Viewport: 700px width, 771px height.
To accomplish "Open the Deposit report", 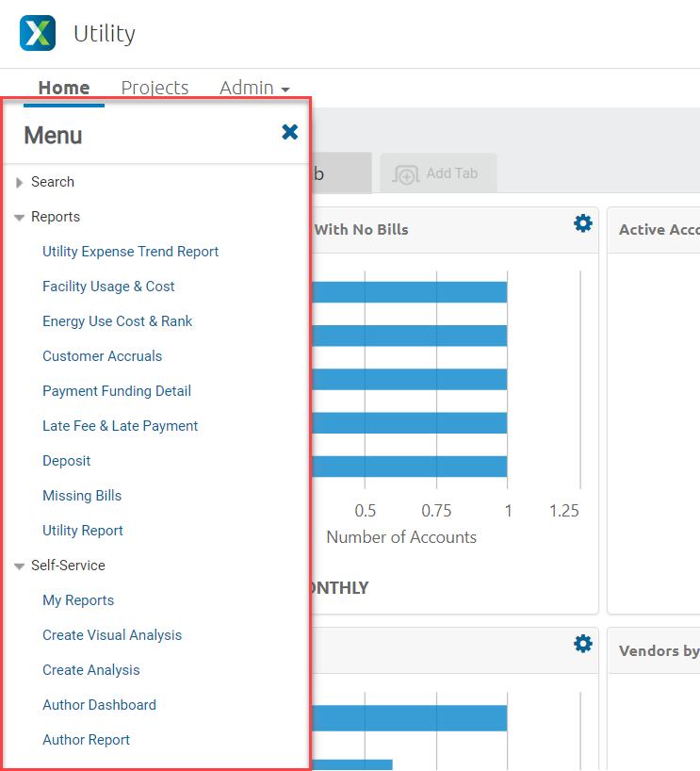I will pos(67,461).
